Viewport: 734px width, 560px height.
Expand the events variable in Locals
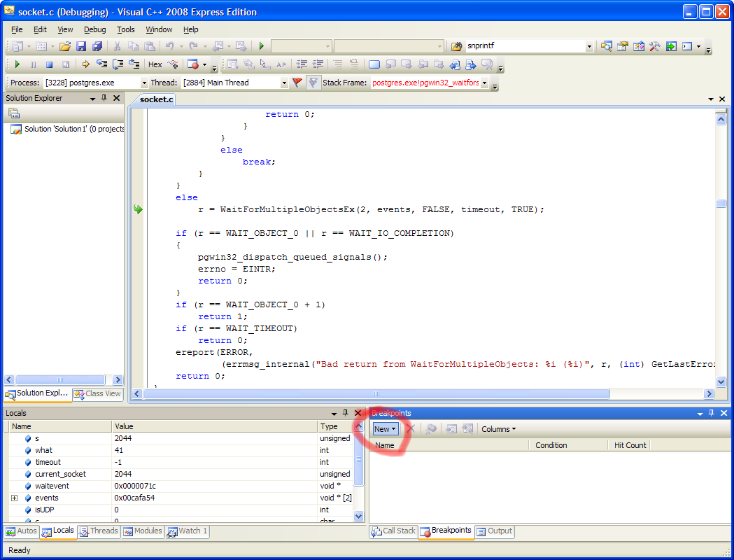click(14, 498)
